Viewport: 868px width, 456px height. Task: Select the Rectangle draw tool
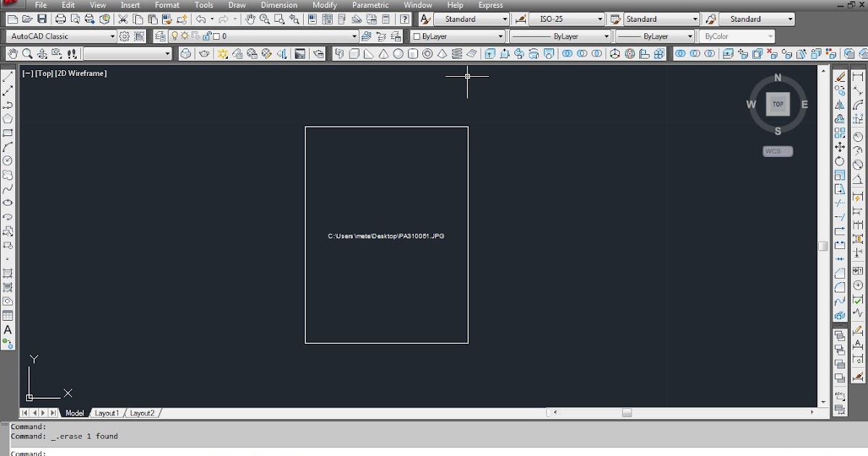click(8, 133)
